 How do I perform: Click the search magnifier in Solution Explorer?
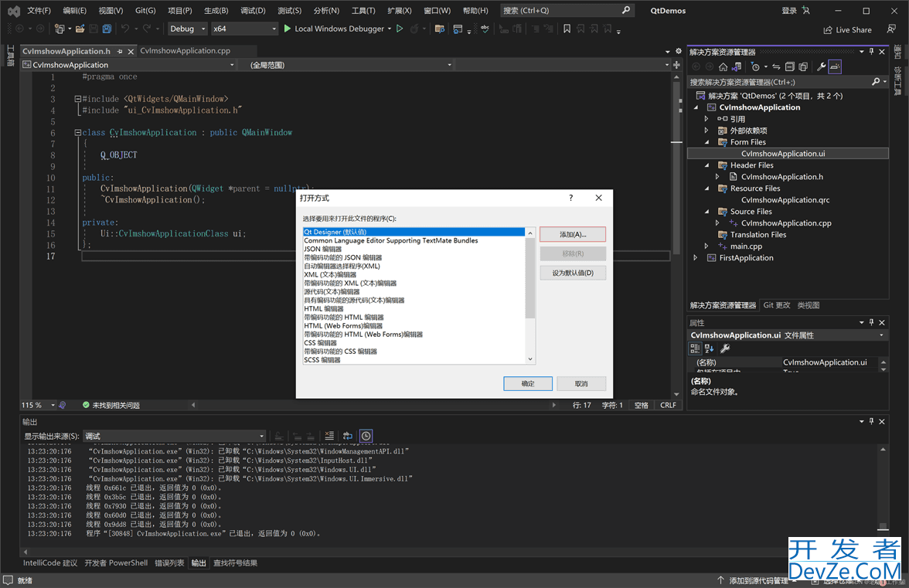(x=875, y=82)
